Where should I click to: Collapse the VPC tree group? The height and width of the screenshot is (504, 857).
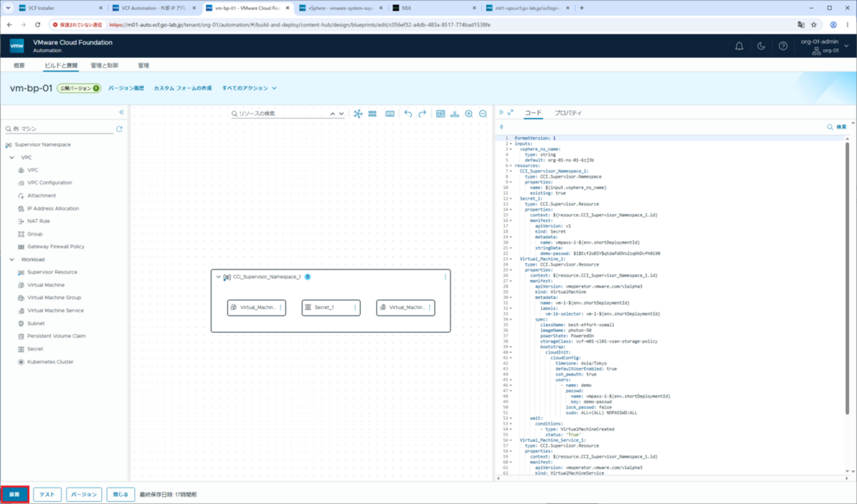12,157
